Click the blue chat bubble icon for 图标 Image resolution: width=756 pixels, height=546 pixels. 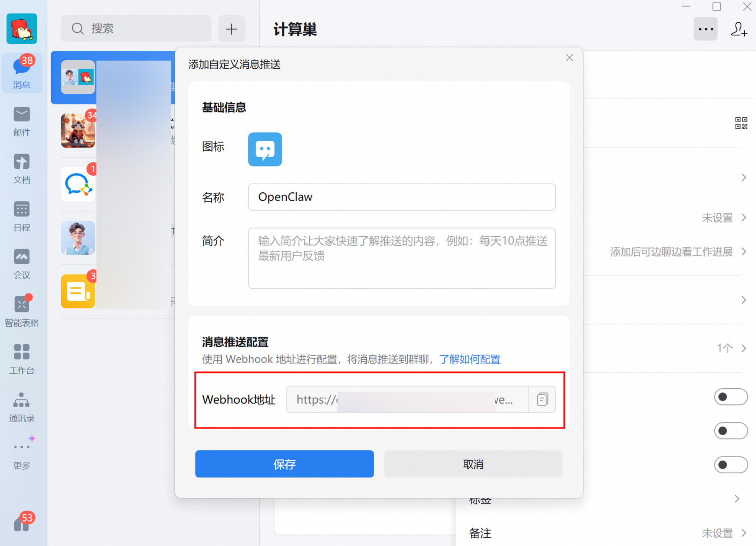(265, 149)
